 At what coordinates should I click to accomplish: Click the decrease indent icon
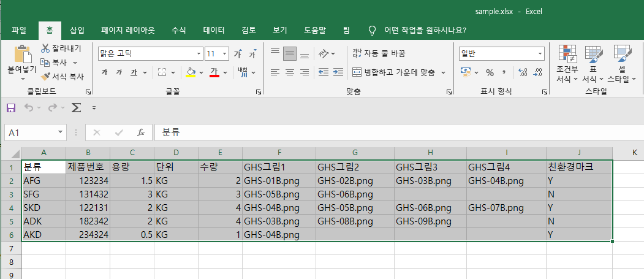[324, 72]
